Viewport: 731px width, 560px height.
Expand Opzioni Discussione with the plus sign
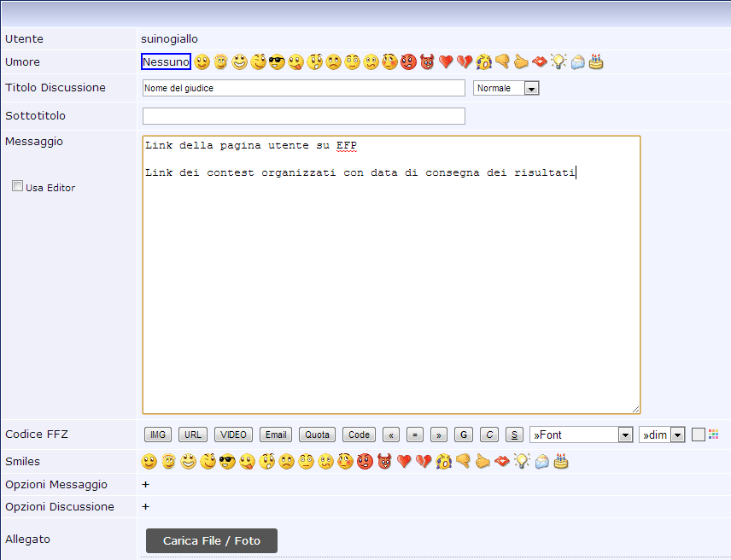pyautogui.click(x=145, y=506)
